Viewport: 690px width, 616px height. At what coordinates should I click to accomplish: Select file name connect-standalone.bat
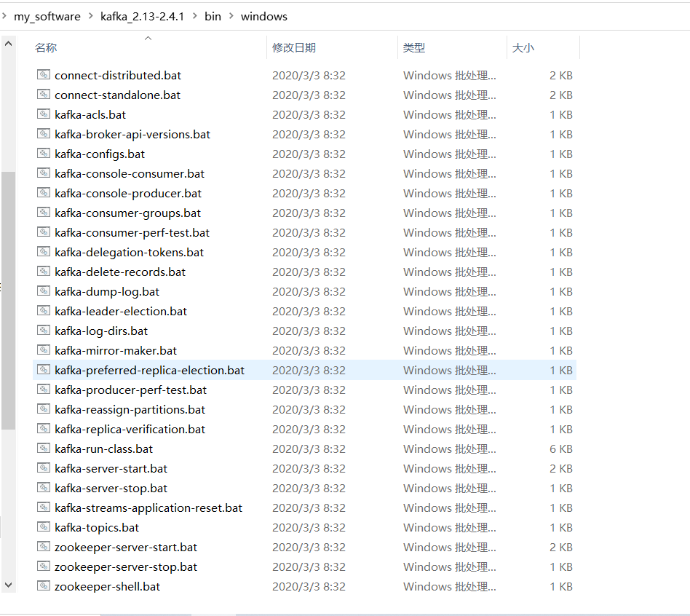tap(117, 95)
